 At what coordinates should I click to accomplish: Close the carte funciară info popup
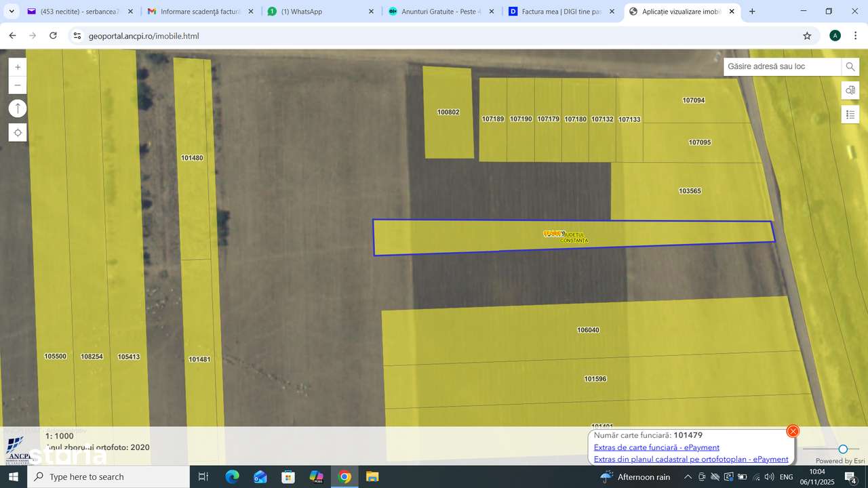[x=793, y=431]
